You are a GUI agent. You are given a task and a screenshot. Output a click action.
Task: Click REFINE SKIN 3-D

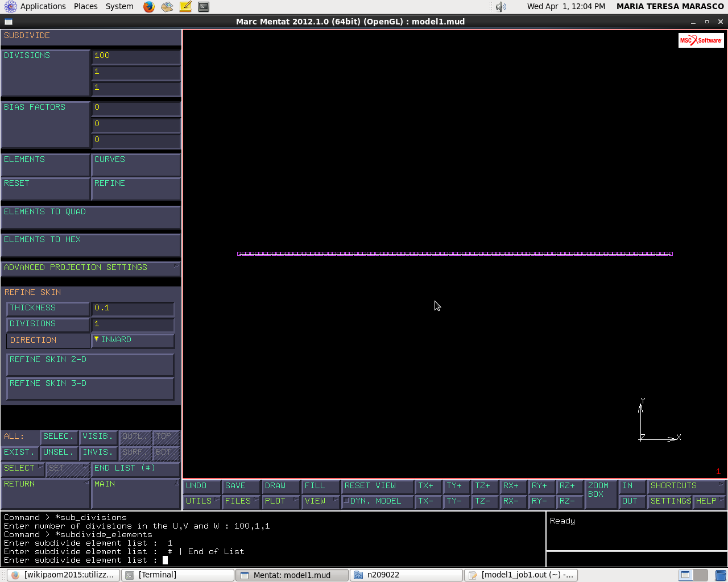tap(90, 388)
